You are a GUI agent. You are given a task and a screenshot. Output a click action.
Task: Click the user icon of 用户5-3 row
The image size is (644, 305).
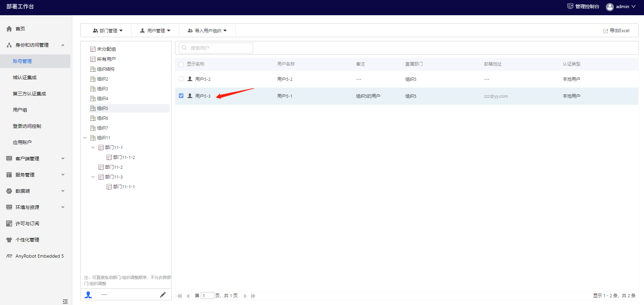(x=190, y=96)
